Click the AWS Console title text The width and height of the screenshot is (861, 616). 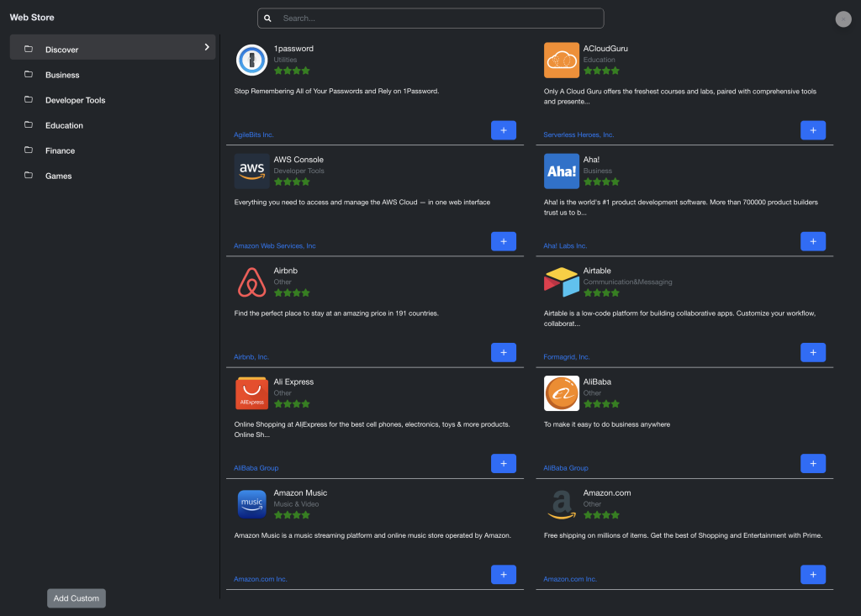[x=298, y=160]
